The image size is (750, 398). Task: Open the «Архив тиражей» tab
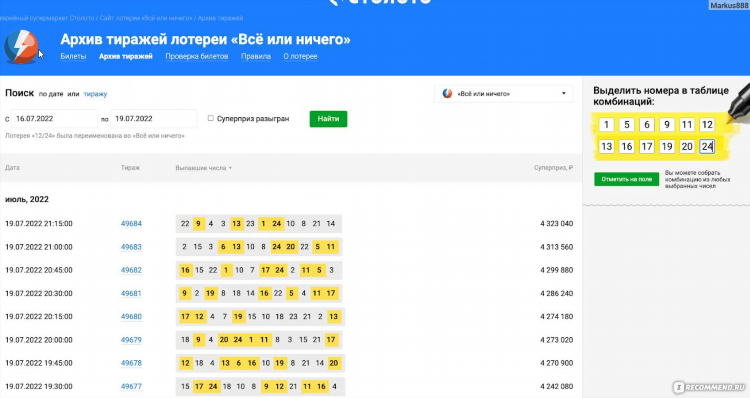(x=126, y=56)
